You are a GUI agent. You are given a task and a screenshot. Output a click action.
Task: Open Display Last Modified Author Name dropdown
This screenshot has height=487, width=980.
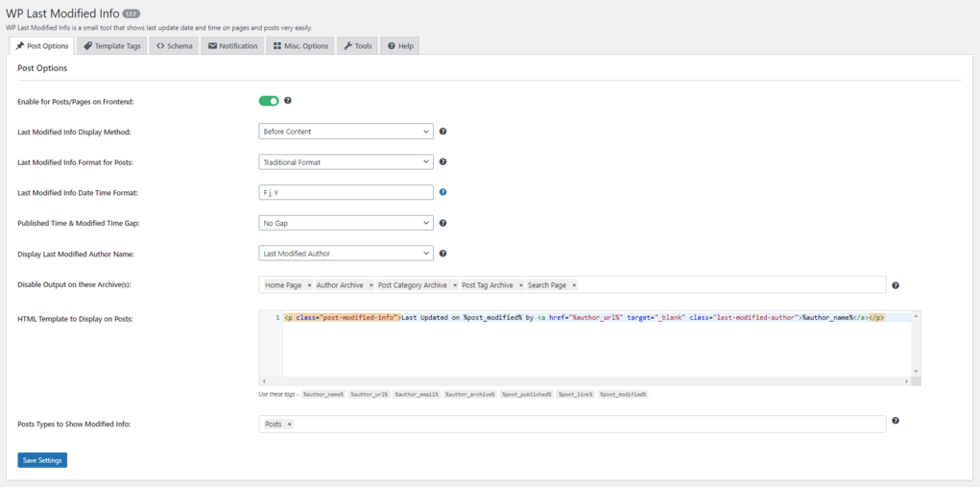point(346,254)
